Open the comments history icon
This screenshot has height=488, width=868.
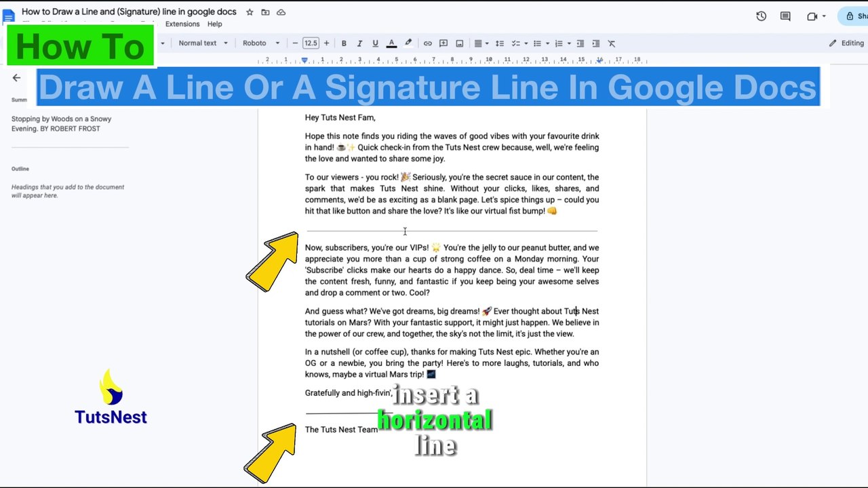coord(785,16)
